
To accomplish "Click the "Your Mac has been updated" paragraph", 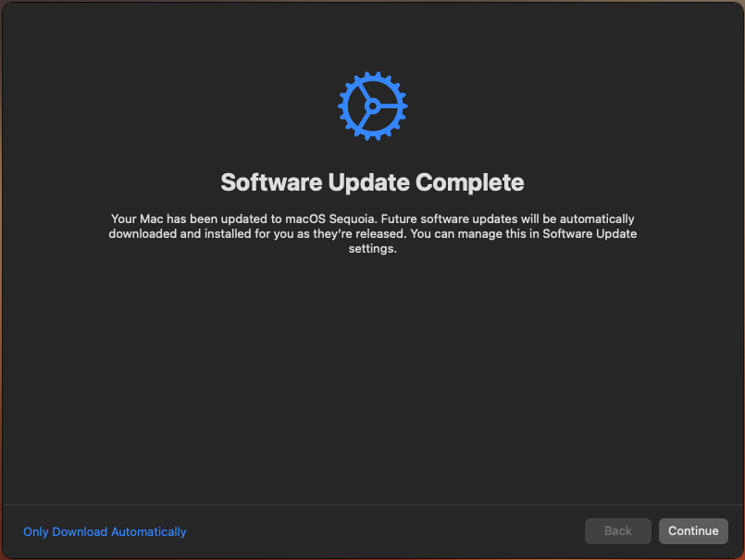I will pos(372,233).
